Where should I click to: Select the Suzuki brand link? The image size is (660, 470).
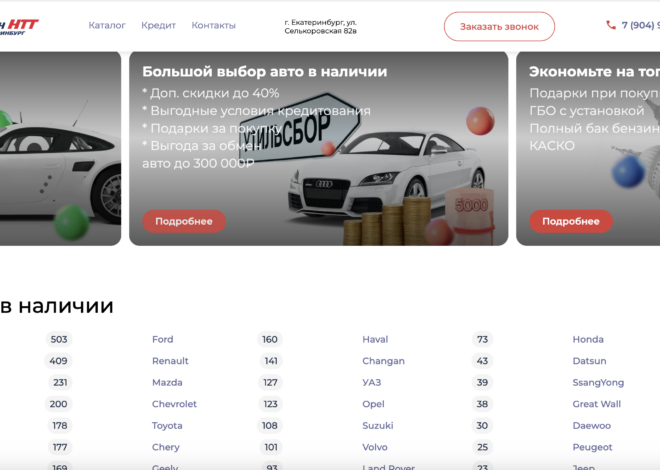378,426
